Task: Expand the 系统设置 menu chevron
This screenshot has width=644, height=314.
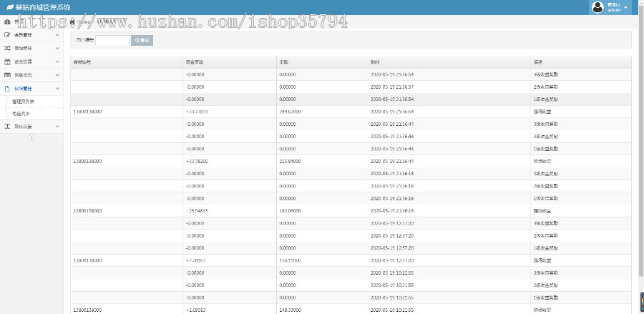Action: point(57,127)
